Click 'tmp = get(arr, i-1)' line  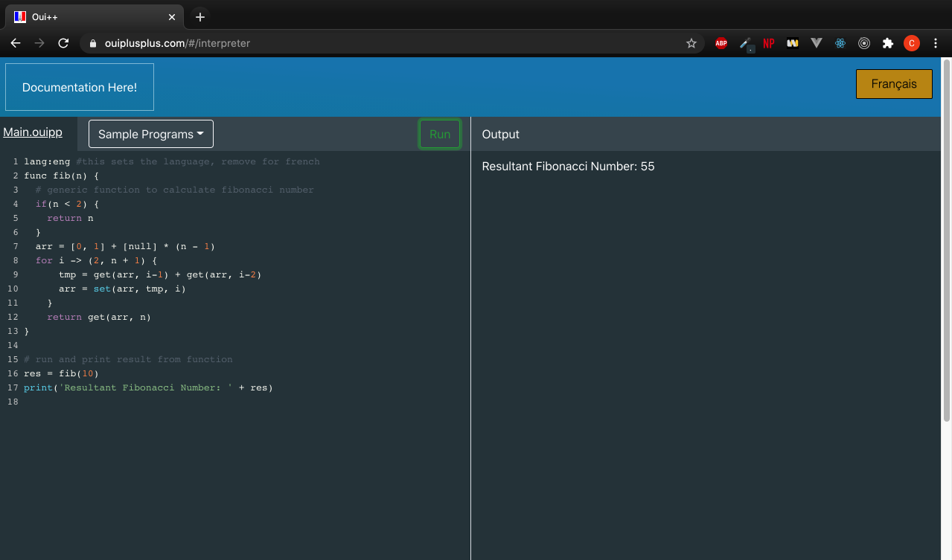pyautogui.click(x=160, y=274)
